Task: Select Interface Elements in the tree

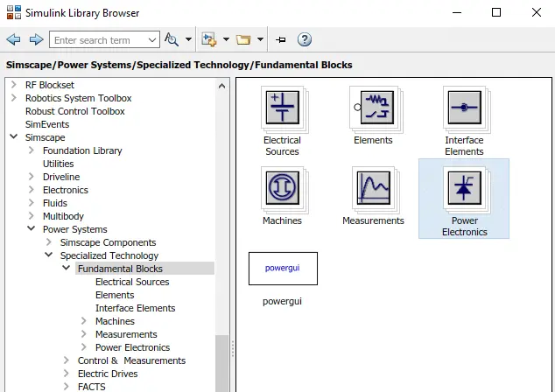Action: [x=135, y=308]
